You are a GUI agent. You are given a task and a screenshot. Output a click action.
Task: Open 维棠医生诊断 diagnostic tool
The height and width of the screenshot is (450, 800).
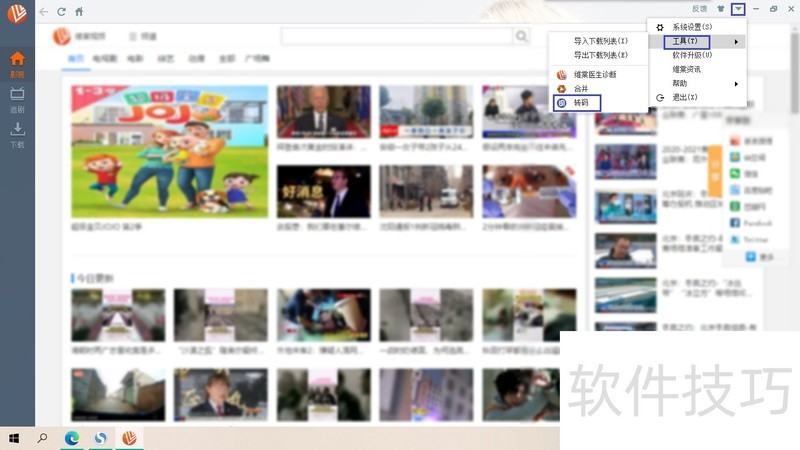pos(594,74)
